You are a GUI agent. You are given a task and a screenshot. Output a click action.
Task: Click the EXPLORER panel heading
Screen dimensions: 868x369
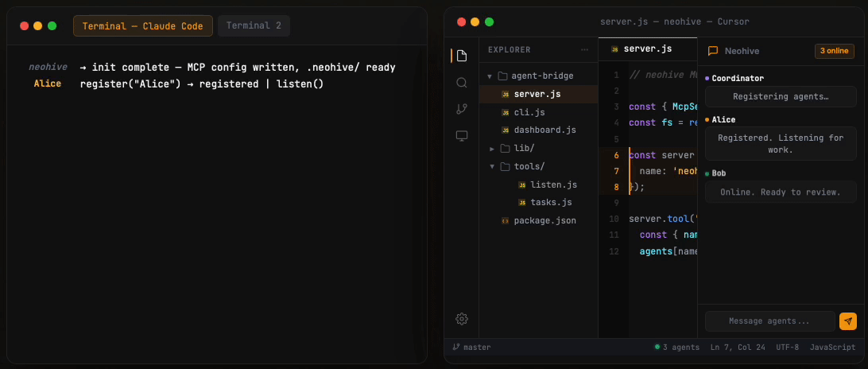pos(510,50)
